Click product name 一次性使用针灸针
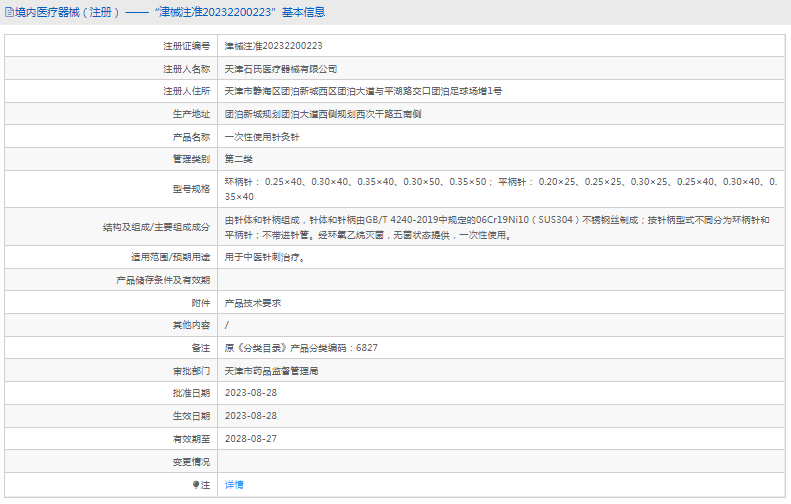791x504 pixels. click(x=262, y=137)
